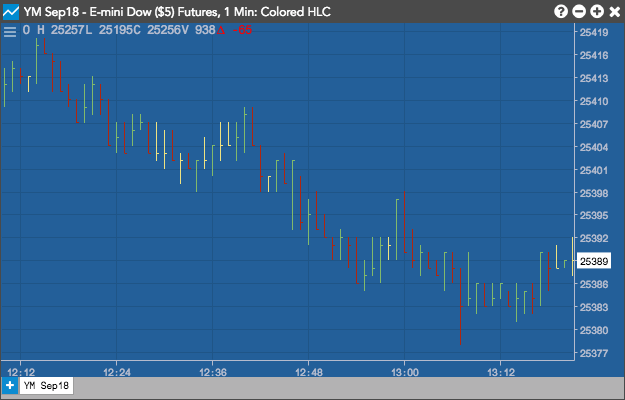Click the volume value 938 in header
The height and width of the screenshot is (400, 625).
(x=205, y=30)
